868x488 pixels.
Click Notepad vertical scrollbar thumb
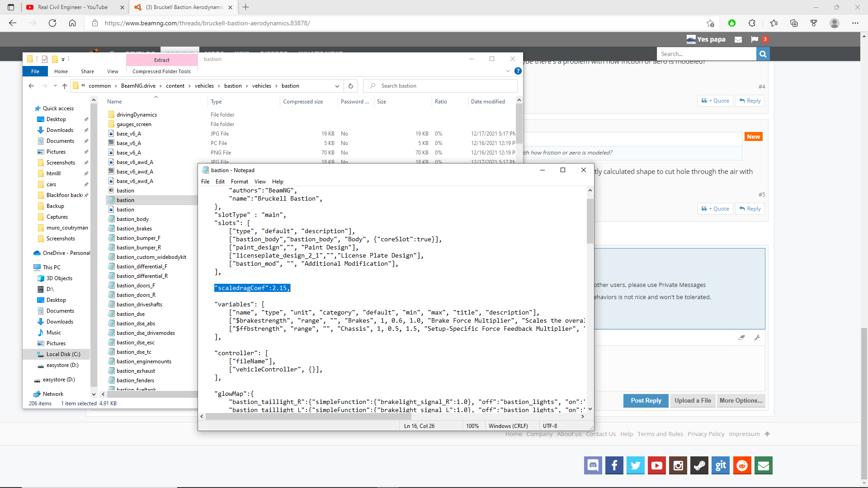(x=590, y=221)
